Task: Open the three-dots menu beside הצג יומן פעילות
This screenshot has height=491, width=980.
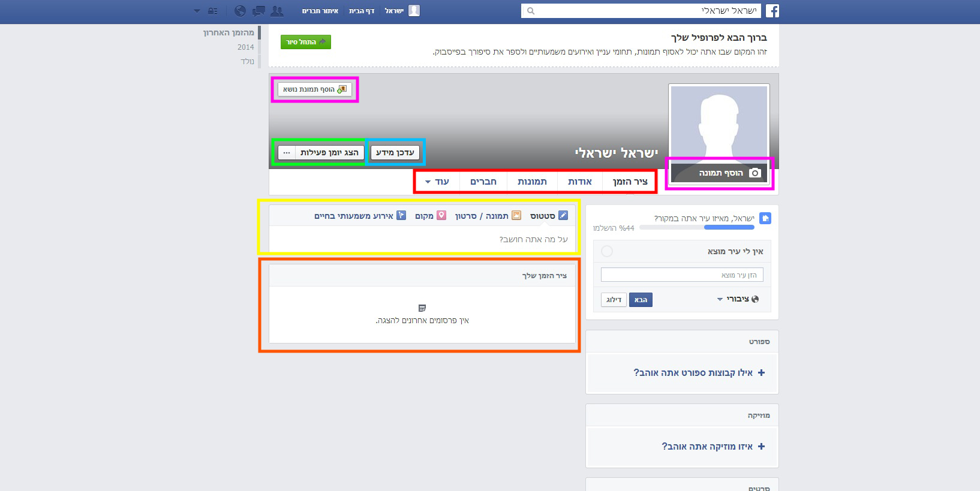Action: 287,152
